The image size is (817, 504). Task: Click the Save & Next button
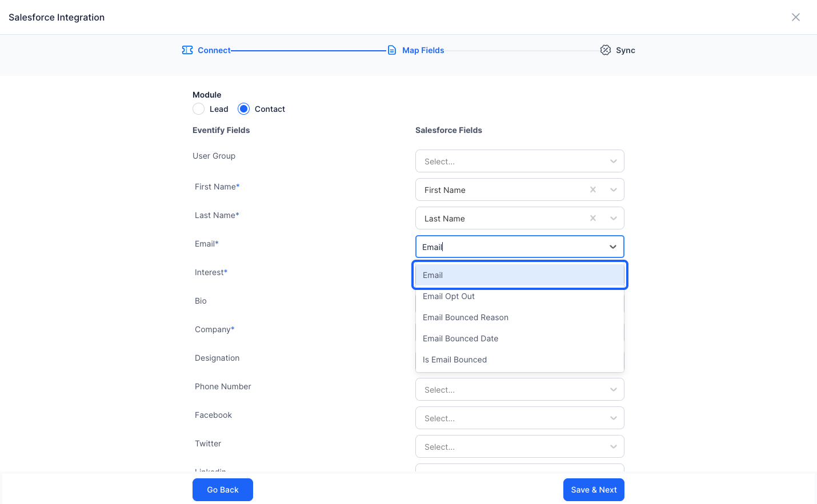(x=594, y=490)
